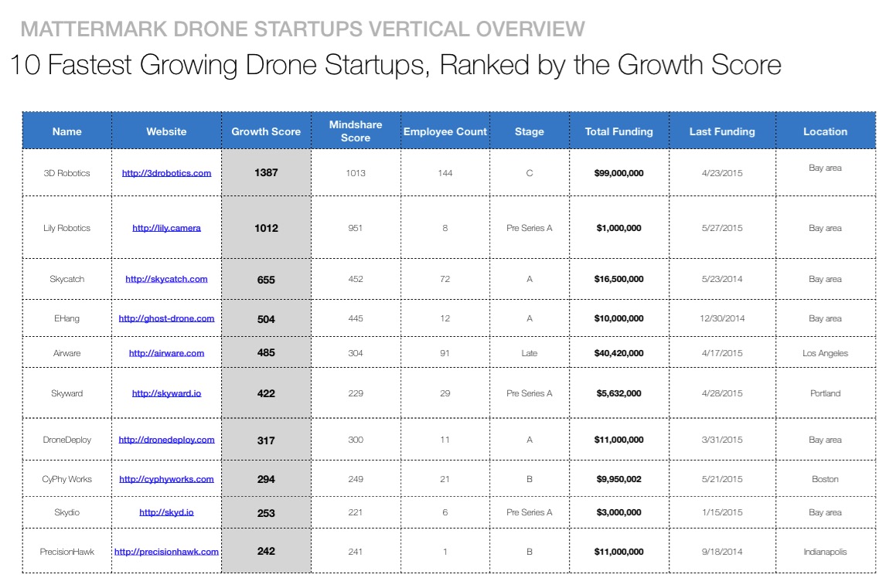Follow the http://skycatch.com link

click(x=167, y=279)
